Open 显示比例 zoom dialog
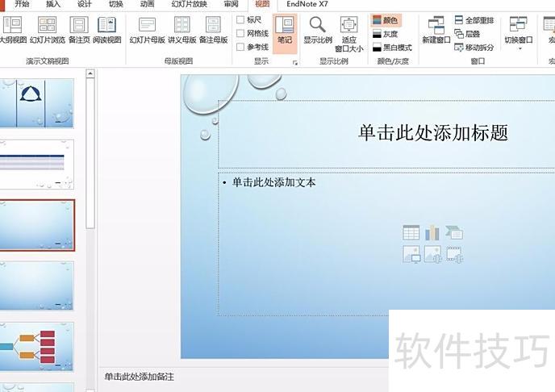 point(318,31)
